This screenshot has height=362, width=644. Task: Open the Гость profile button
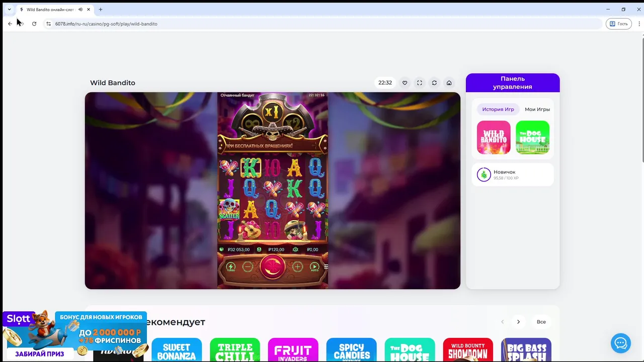619,24
